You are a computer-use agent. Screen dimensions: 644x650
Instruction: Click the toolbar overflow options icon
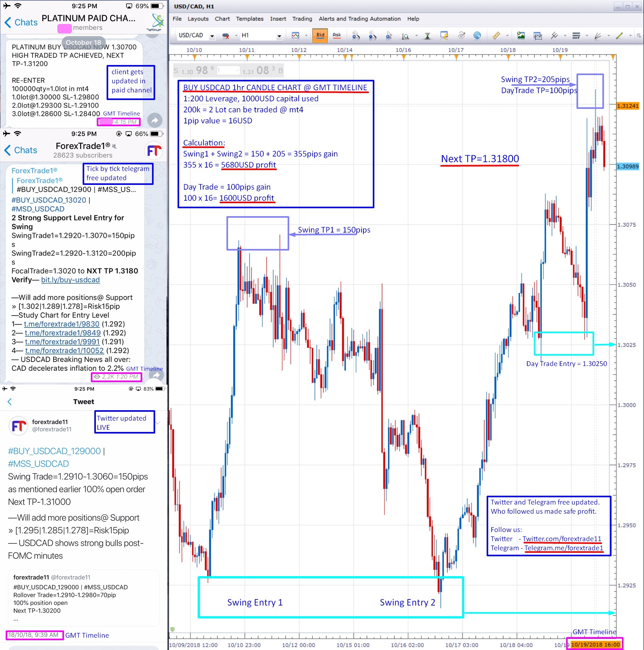click(x=639, y=35)
